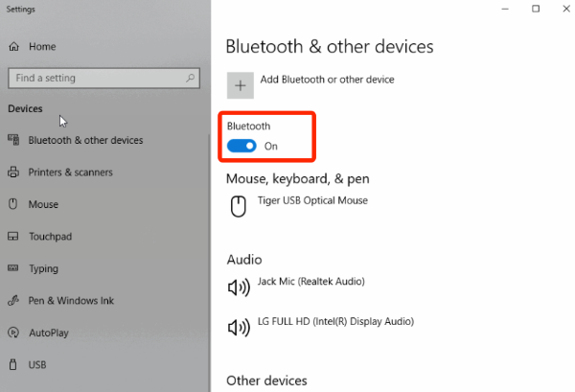Viewport: 575px width, 392px height.
Task: Click the Bluetooth & other devices sidebar icon
Action: pyautogui.click(x=13, y=140)
